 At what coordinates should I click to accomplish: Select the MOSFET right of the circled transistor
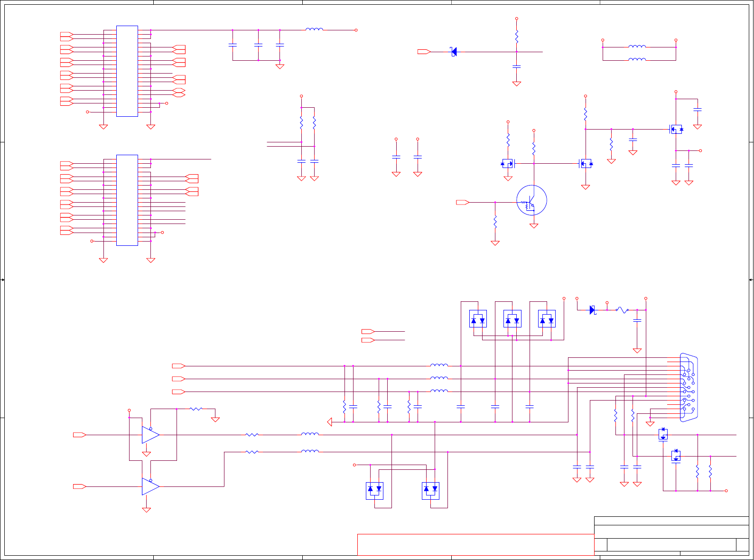click(x=586, y=164)
